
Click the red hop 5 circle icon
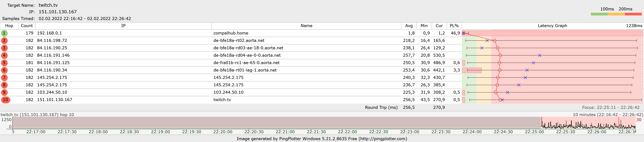coord(4,63)
